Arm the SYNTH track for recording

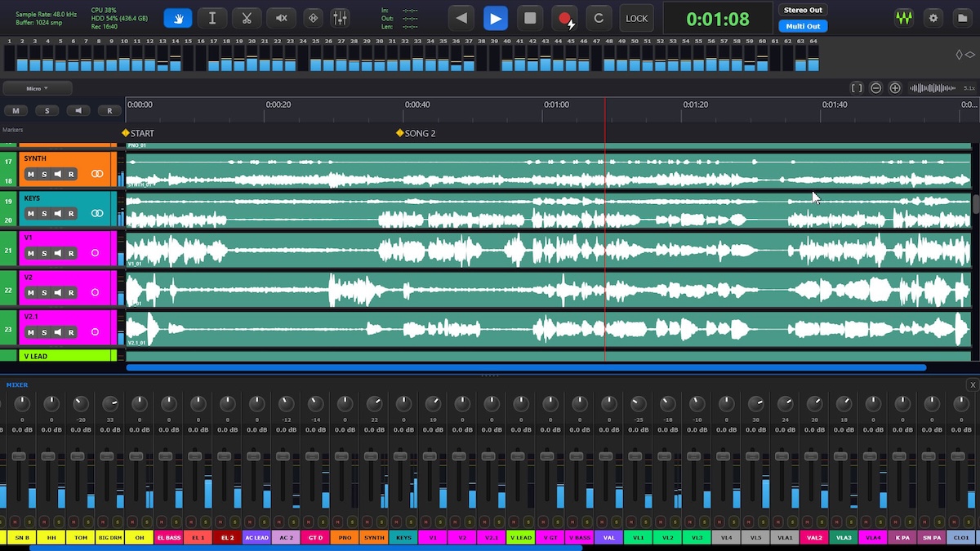71,174
